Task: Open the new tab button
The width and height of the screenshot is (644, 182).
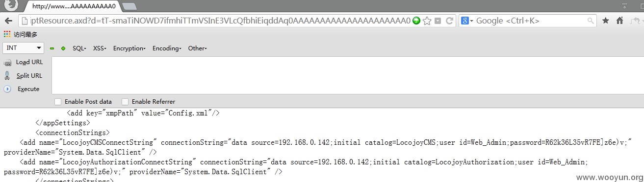Action: 129,6
